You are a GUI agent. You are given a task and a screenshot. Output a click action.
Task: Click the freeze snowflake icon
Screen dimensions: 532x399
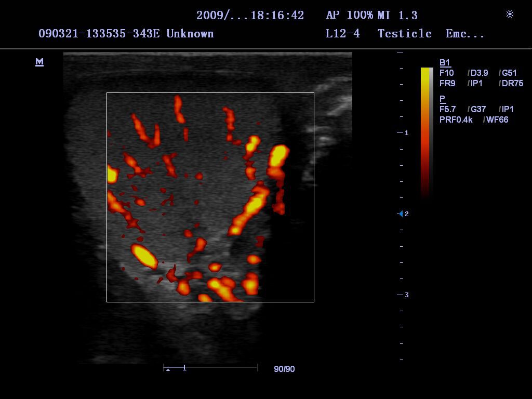point(510,14)
